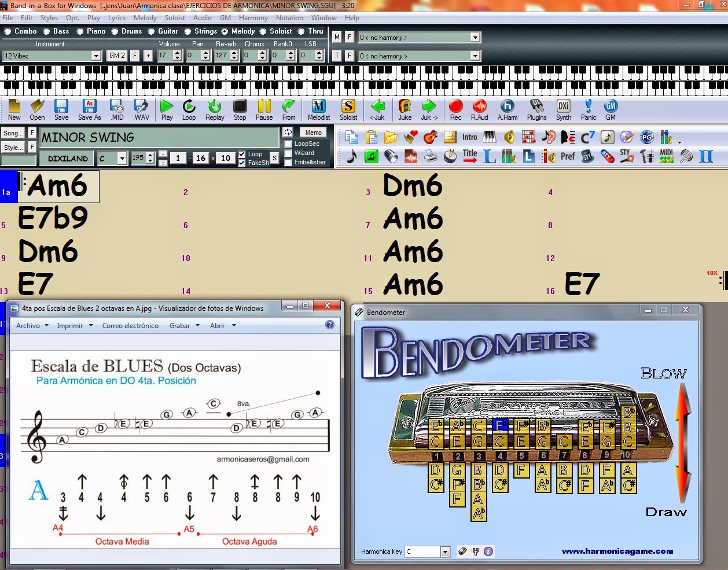728x570 pixels.
Task: Expand the 12 Vibes instrument dropdown
Action: tap(96, 56)
